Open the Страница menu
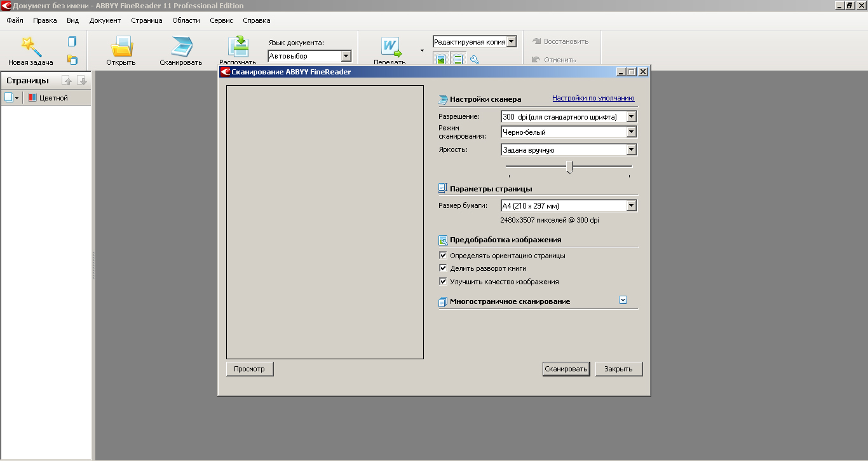The height and width of the screenshot is (461, 868). (147, 20)
